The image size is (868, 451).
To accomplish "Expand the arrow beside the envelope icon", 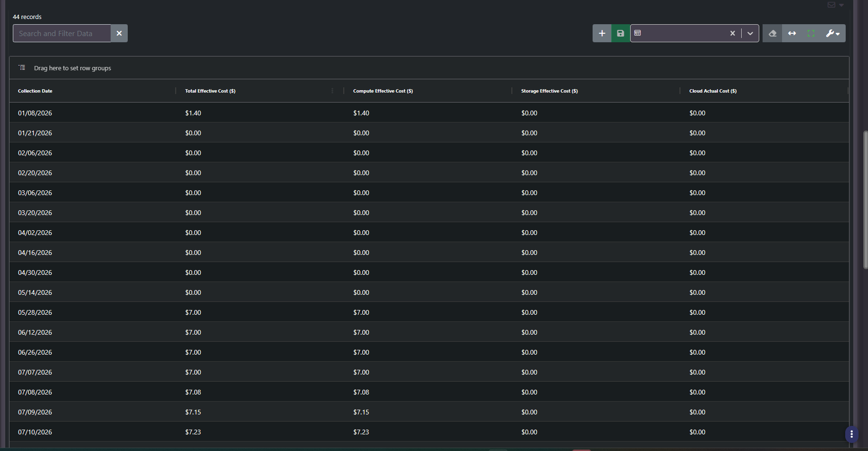I will pos(841,5).
